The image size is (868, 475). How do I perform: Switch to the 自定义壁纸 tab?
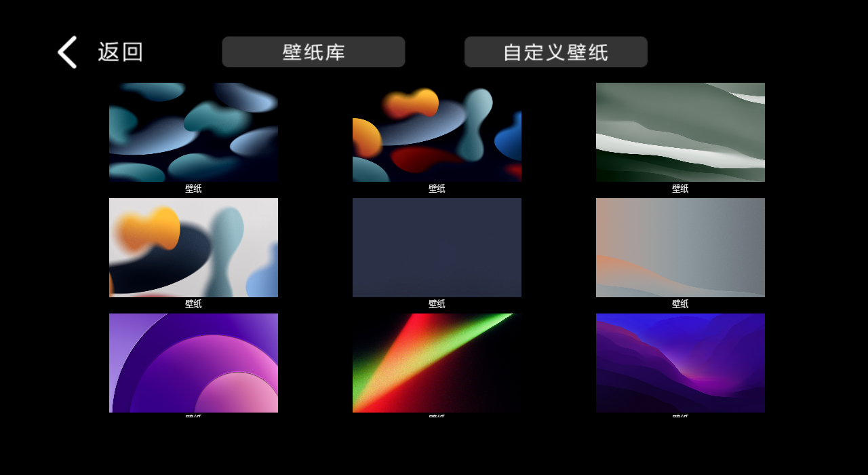pyautogui.click(x=556, y=52)
